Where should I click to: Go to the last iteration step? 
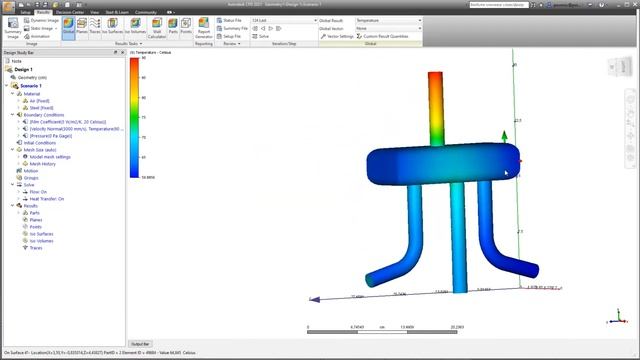point(279,29)
